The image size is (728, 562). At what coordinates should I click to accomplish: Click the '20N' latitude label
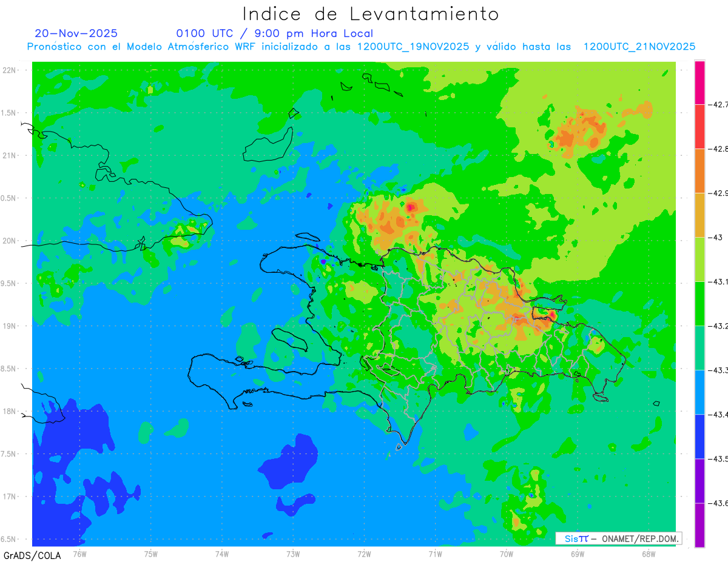pos(10,241)
